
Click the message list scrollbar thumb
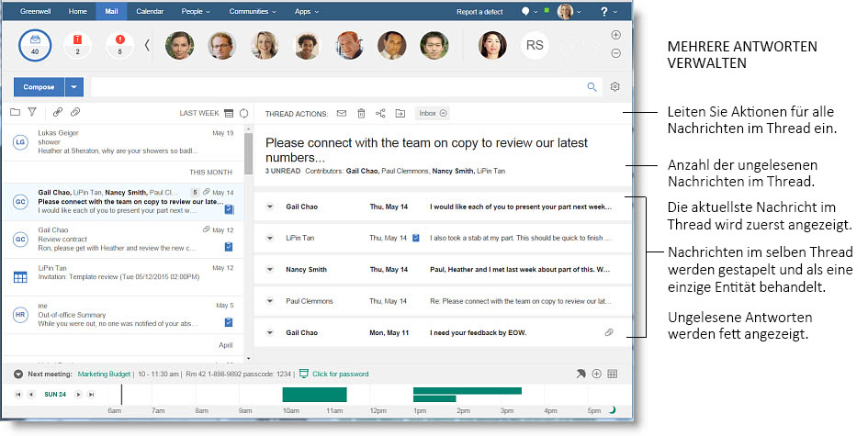[x=249, y=153]
